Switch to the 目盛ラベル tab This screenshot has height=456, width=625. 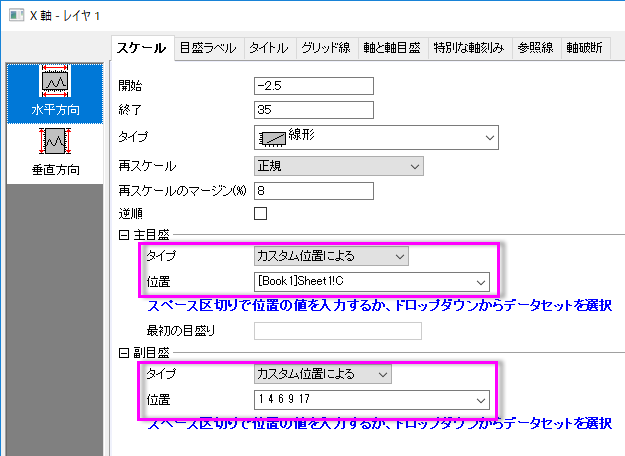coord(208,48)
